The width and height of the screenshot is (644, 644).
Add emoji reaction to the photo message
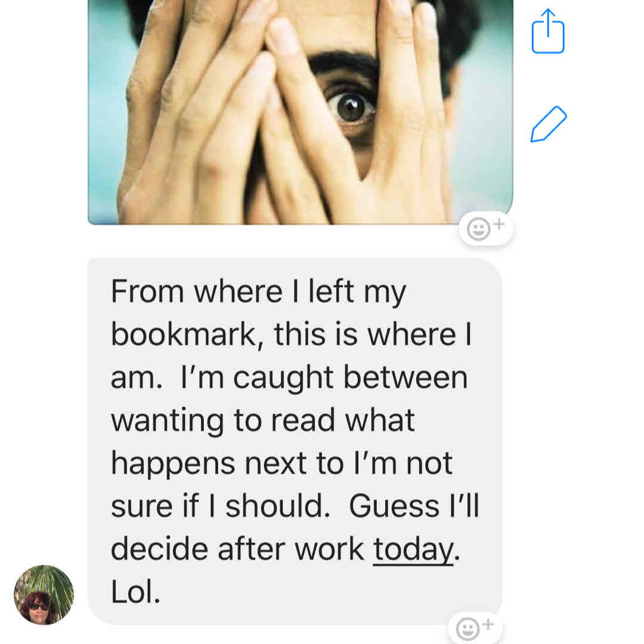[486, 228]
